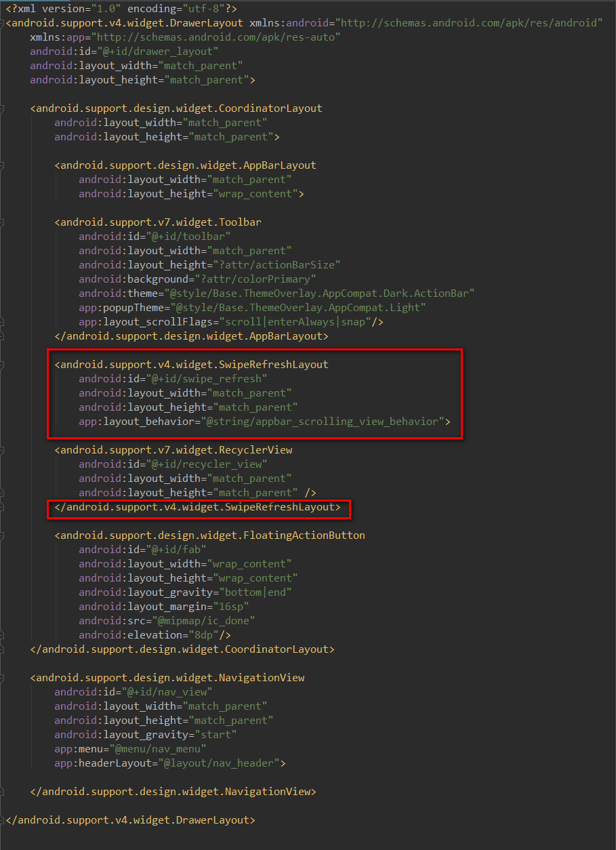This screenshot has height=850, width=616.
Task: Click the SwipeRefreshLayout opening tag text
Action: [x=192, y=365]
